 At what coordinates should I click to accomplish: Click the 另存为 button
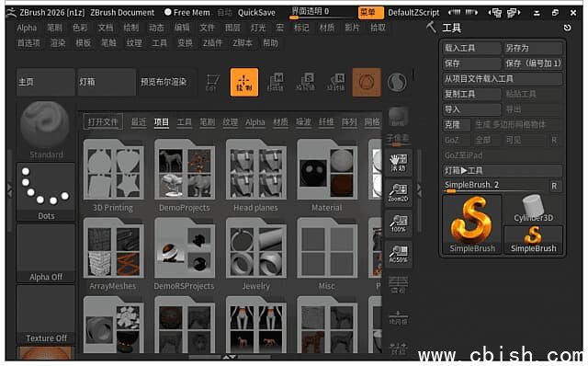[x=533, y=48]
